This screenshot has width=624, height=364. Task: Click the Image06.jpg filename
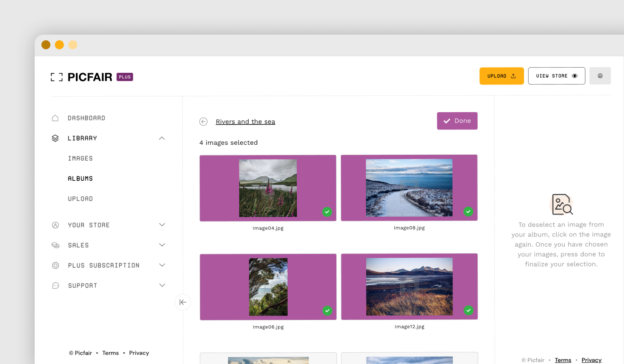click(268, 327)
